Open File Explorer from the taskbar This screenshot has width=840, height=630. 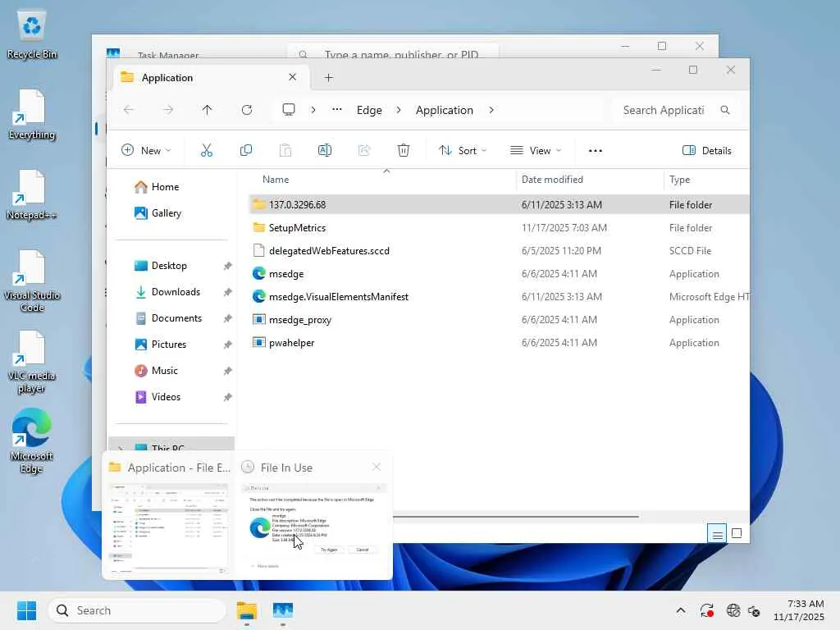pyautogui.click(x=247, y=610)
